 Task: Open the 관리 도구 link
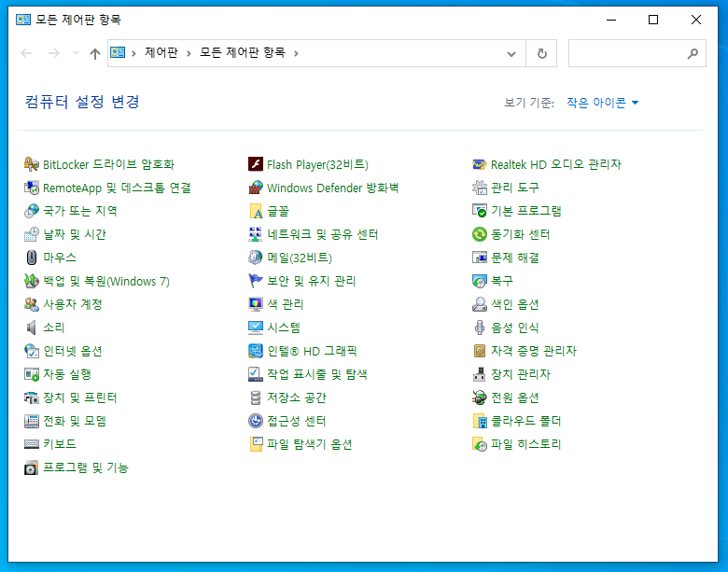click(515, 188)
